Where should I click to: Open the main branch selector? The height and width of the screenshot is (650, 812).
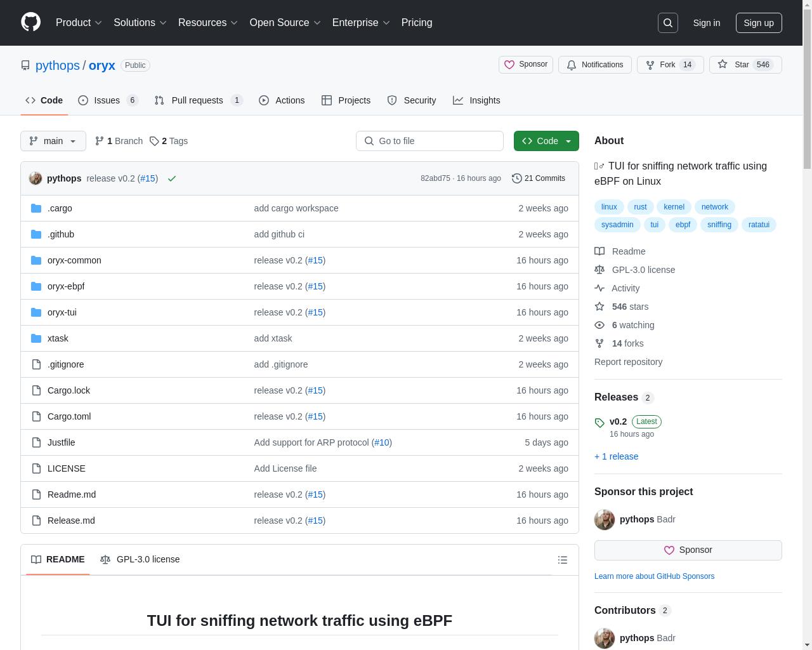point(53,141)
